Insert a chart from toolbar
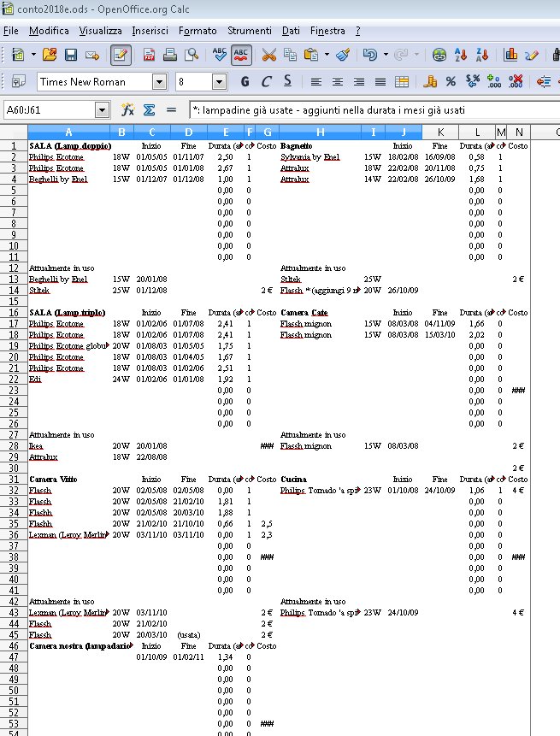This screenshot has width=560, height=736. tap(511, 55)
